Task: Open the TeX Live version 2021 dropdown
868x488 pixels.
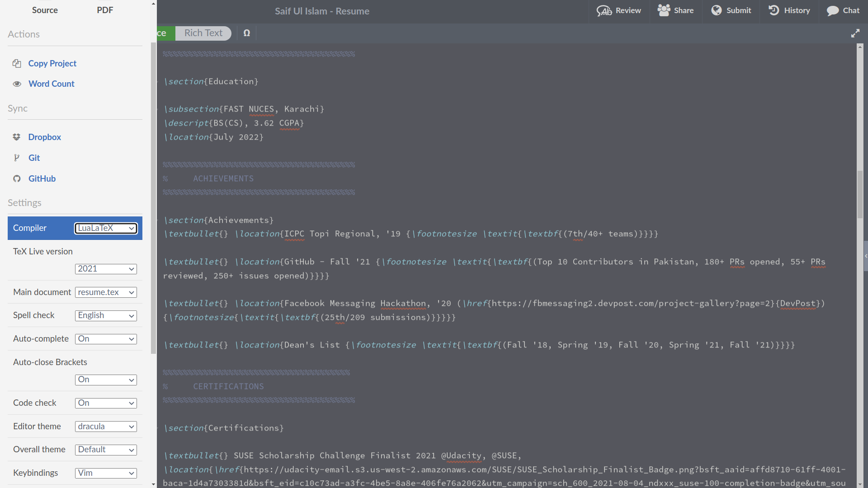Action: click(105, 268)
